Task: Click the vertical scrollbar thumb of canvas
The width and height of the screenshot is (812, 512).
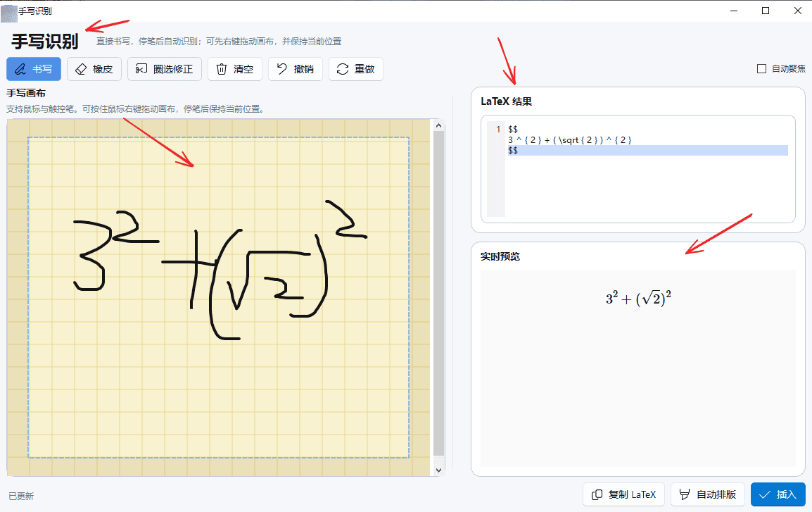Action: (438, 294)
